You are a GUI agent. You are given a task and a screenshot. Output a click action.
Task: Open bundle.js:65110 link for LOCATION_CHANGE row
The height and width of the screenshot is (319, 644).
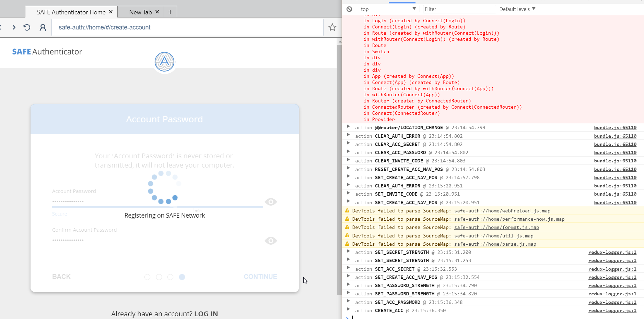pos(615,127)
